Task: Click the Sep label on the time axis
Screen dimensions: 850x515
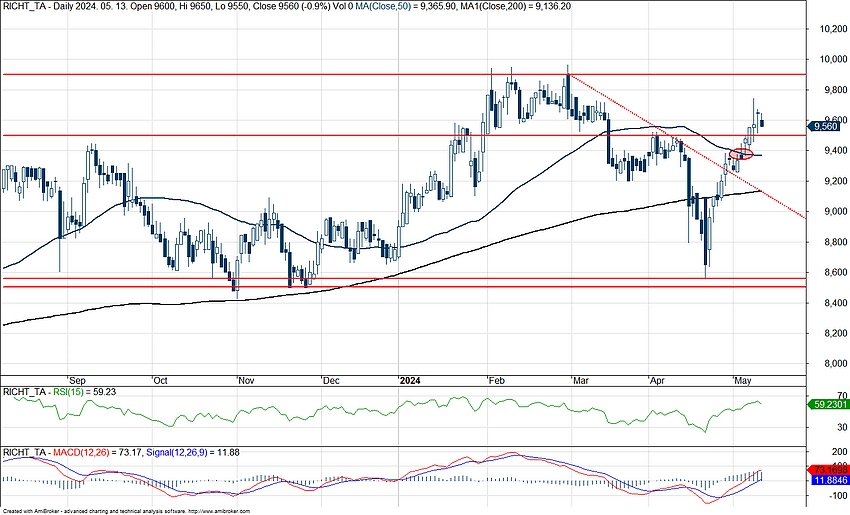Action: 78,381
